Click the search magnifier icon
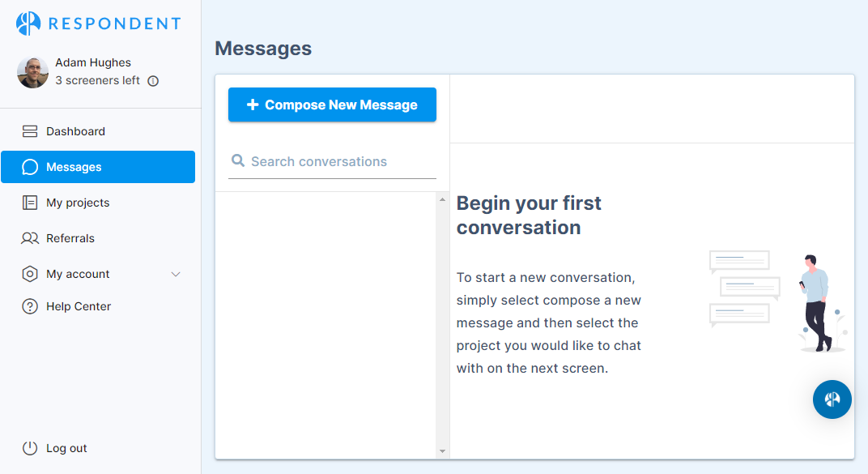The width and height of the screenshot is (868, 474). [x=238, y=161]
